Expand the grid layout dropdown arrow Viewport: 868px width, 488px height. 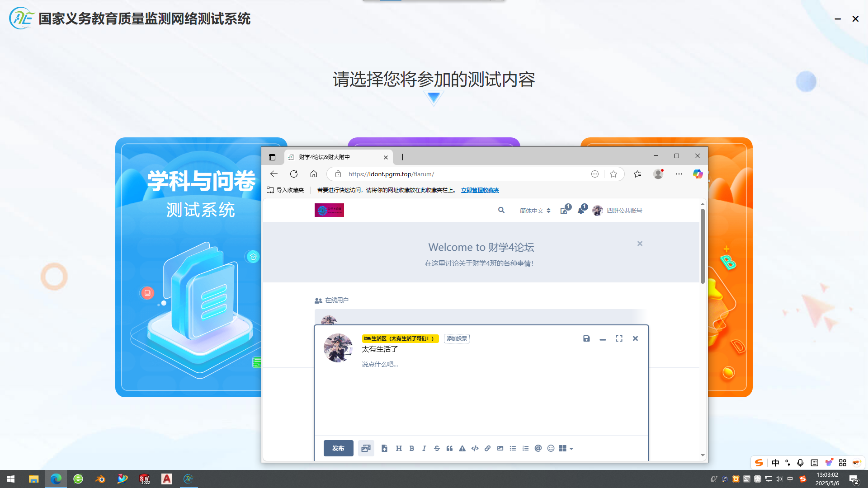point(571,449)
